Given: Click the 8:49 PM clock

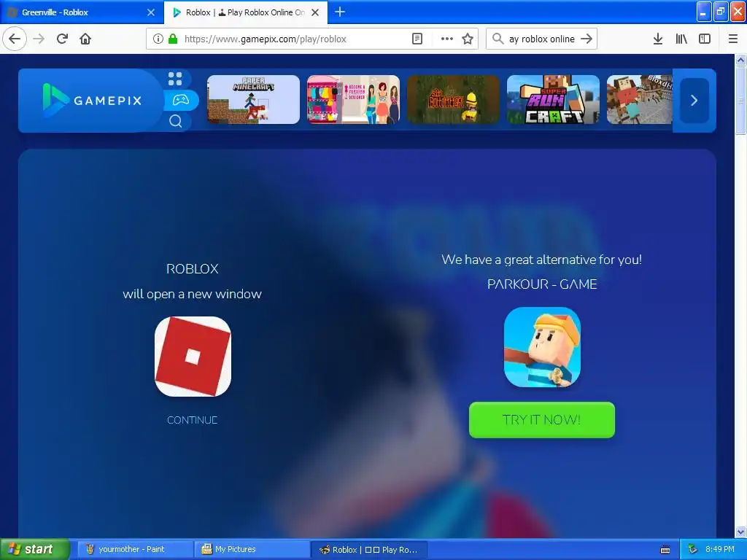Looking at the screenshot, I should click(x=720, y=550).
